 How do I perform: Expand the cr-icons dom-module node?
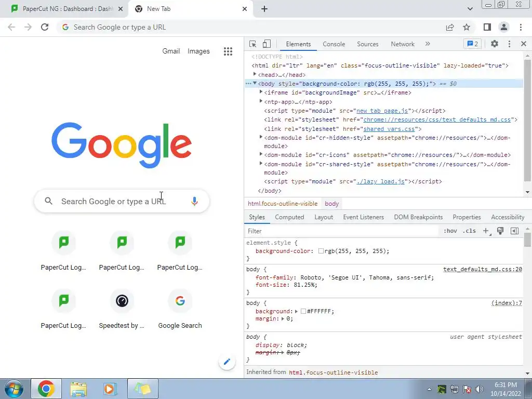tap(261, 154)
